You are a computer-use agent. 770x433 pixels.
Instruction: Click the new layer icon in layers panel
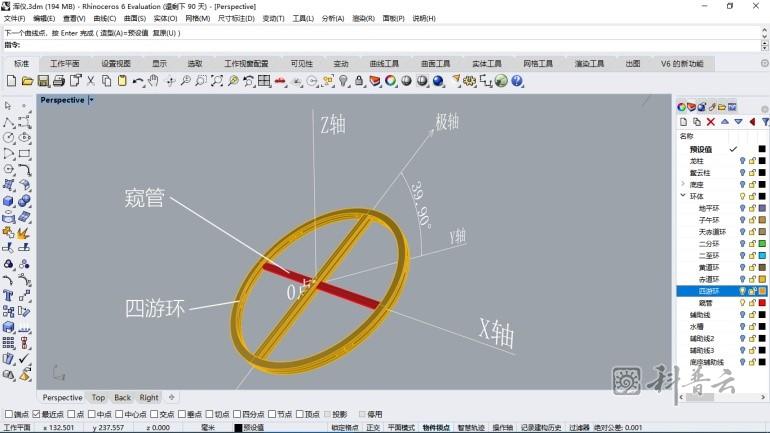[683, 122]
